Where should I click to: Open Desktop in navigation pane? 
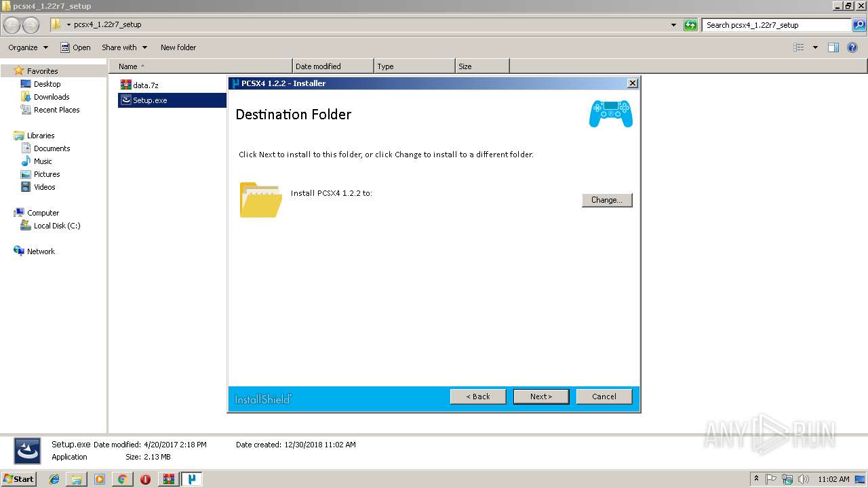tap(47, 84)
